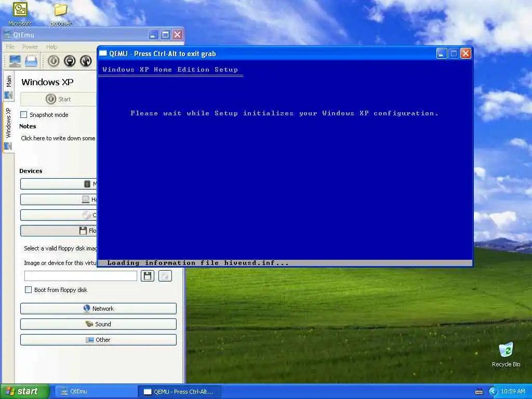Click the floppy icon to browse image
Screen dimensions: 532x399
coord(147,276)
